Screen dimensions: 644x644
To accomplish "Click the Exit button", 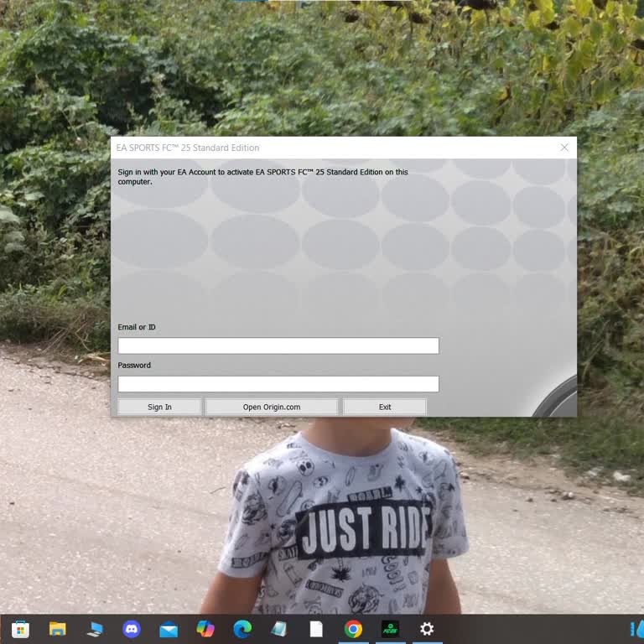I will (x=385, y=407).
